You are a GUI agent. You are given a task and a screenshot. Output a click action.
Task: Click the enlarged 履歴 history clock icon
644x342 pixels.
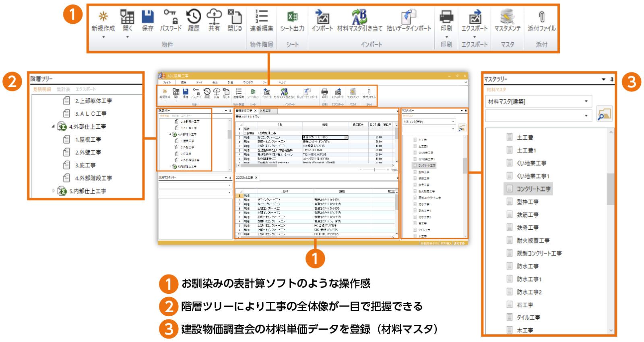tap(194, 17)
